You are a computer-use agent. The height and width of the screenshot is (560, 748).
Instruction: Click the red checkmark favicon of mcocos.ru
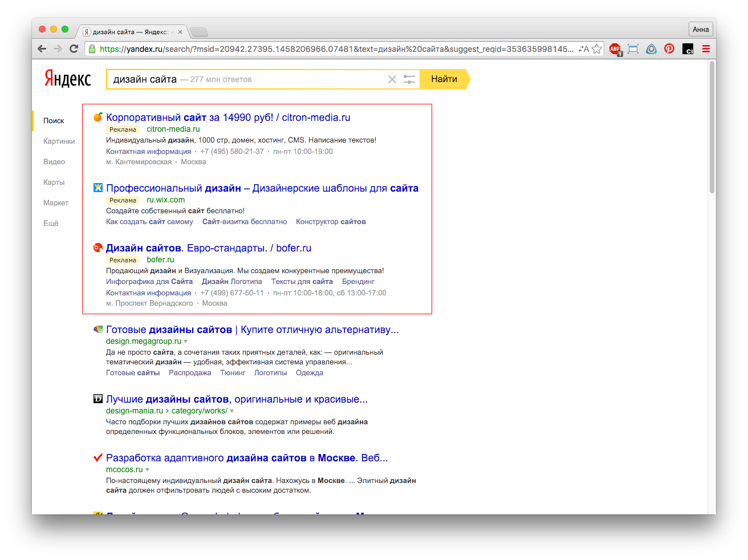98,457
